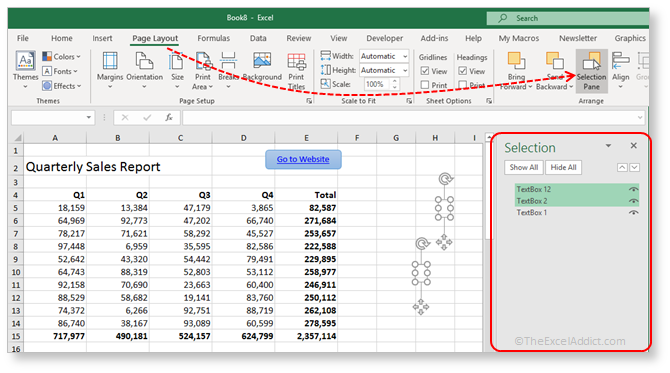Image resolution: width=670 pixels, height=373 pixels.
Task: Toggle the Selection Pane button
Action: pos(591,70)
